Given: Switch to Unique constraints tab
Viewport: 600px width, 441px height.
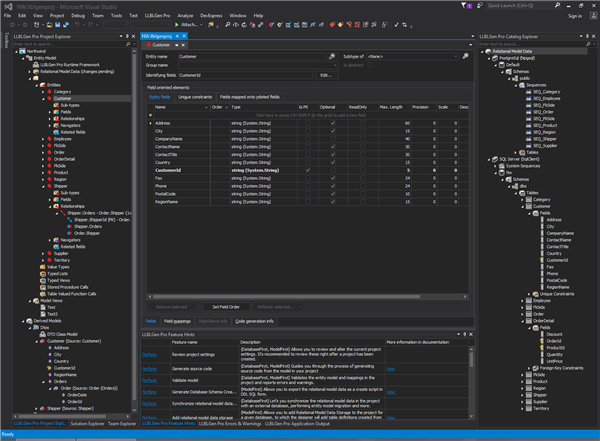Looking at the screenshot, I should (x=195, y=97).
